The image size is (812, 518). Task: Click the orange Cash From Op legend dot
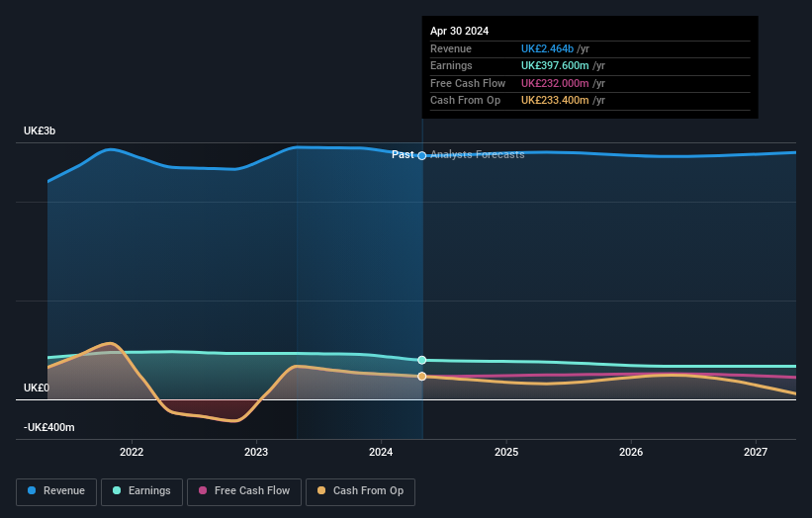321,490
